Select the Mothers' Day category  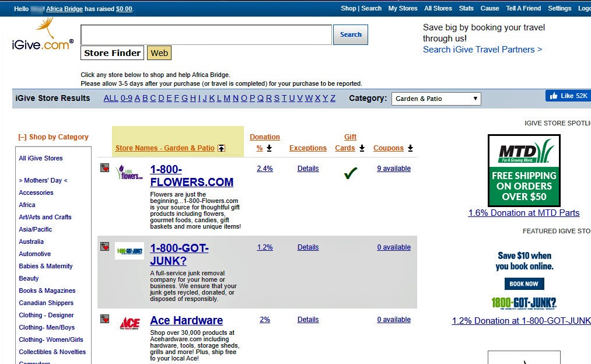click(43, 180)
